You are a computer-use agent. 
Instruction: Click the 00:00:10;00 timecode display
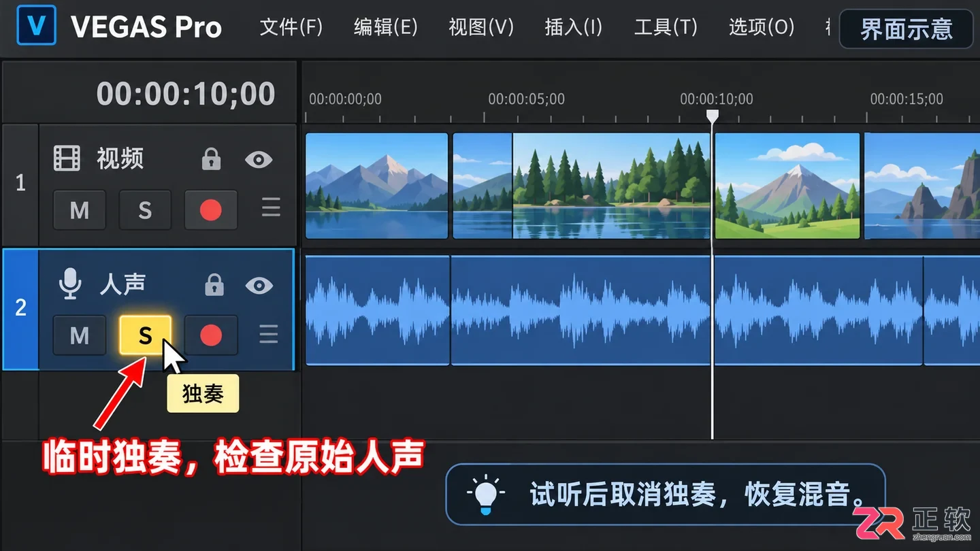[x=186, y=94]
